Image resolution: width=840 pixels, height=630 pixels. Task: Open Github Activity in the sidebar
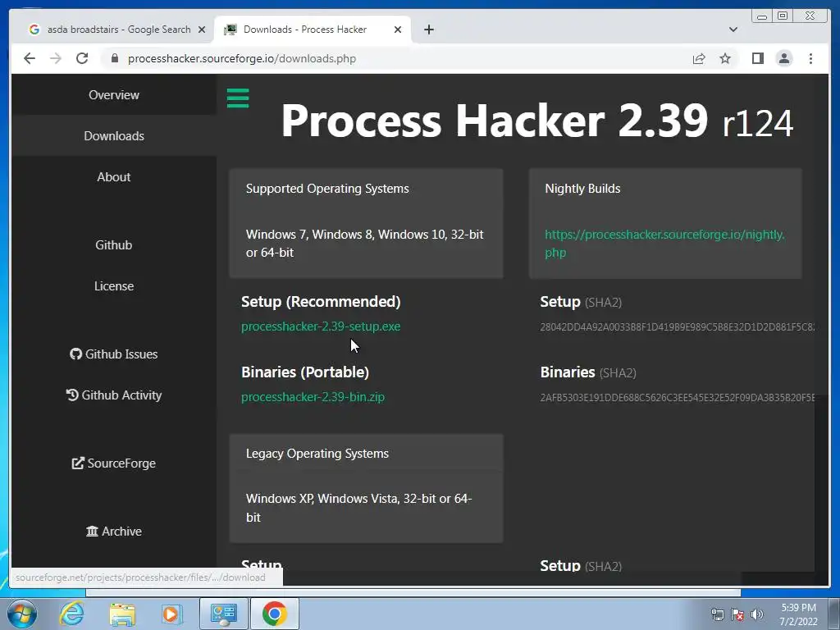(x=114, y=395)
